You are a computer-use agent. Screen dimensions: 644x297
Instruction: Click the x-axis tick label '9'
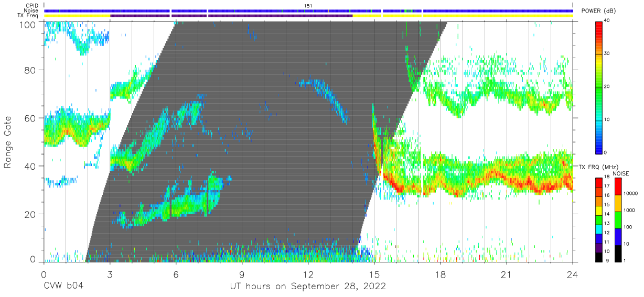(x=242, y=274)
